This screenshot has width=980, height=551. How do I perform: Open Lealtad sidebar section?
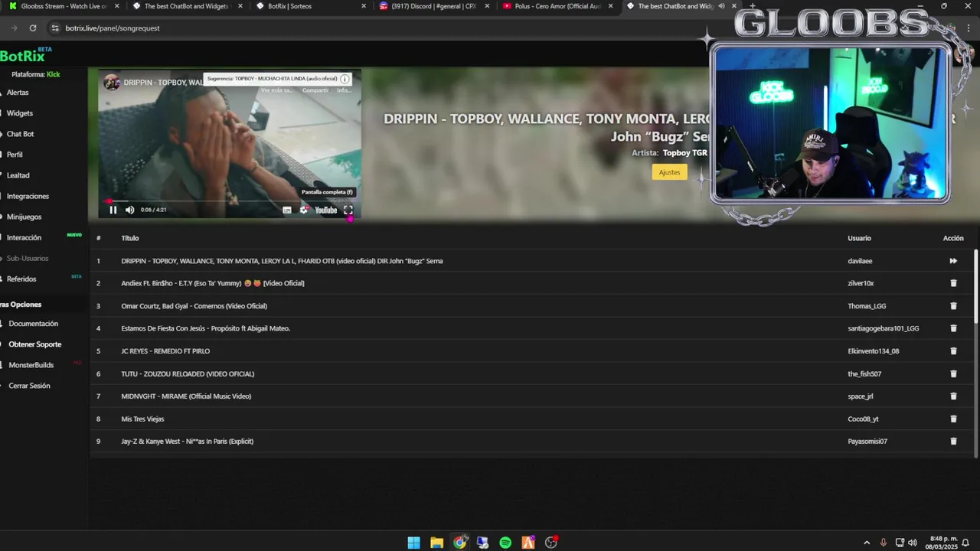click(18, 175)
